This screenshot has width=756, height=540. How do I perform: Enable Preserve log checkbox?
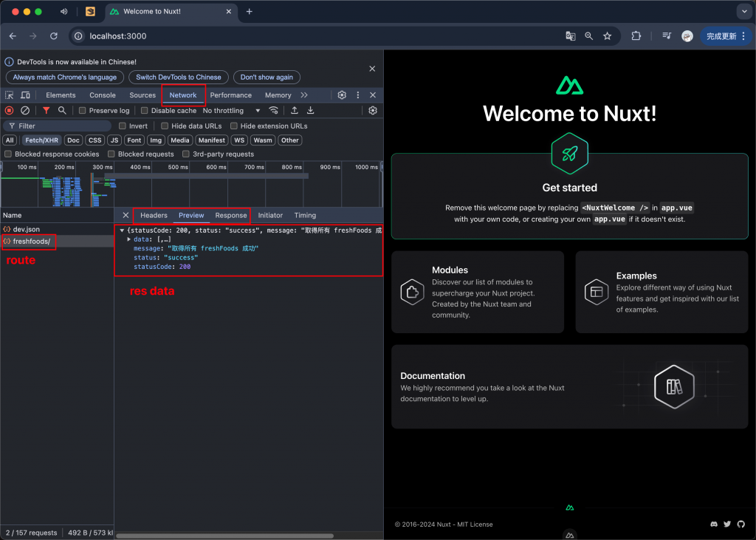[83, 111]
